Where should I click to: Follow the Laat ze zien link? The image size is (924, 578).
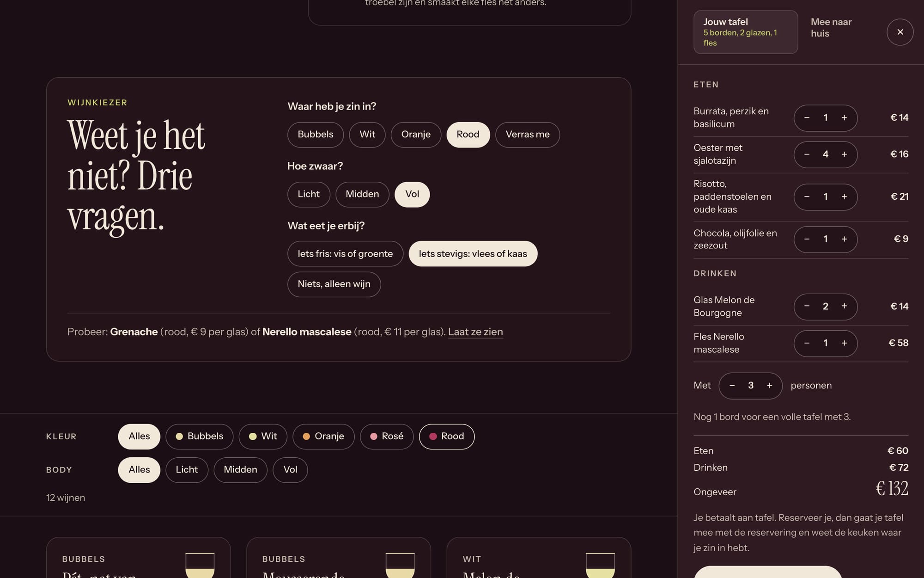[x=475, y=332]
